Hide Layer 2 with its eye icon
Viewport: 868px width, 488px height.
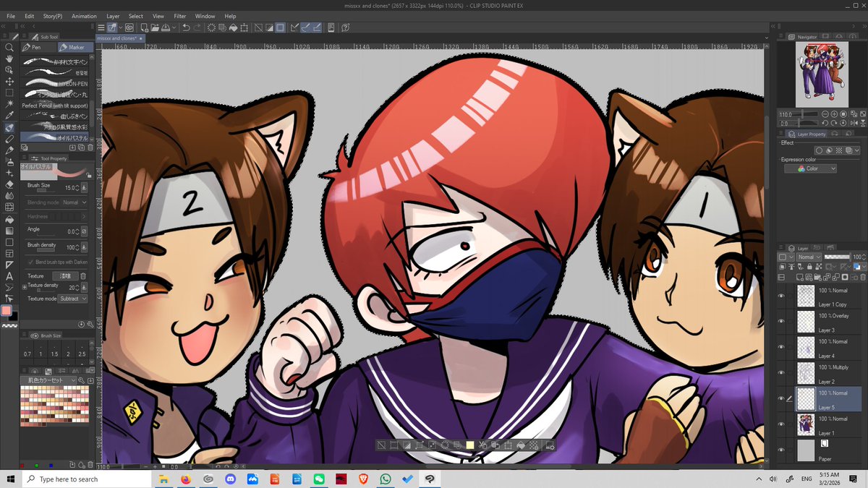click(x=781, y=372)
